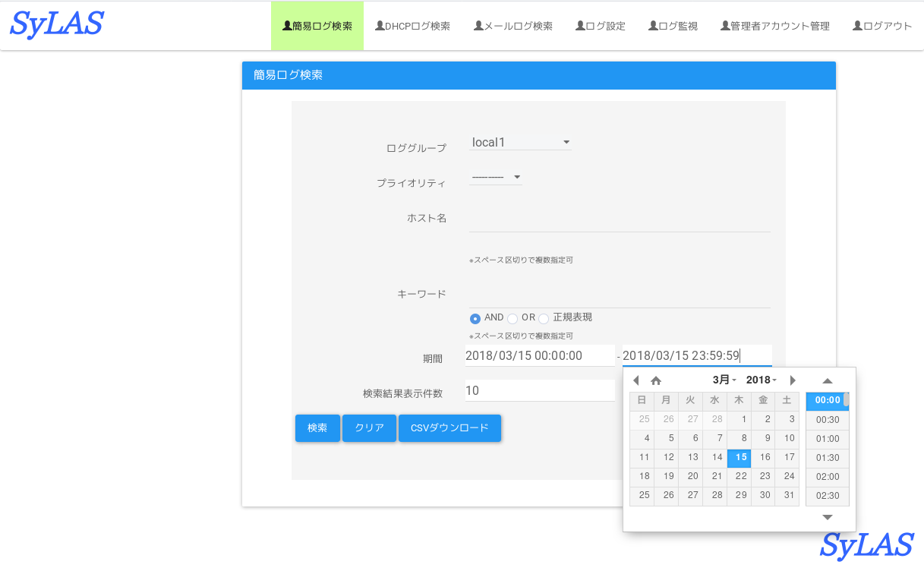Select time 02:30 in time list

coord(827,496)
